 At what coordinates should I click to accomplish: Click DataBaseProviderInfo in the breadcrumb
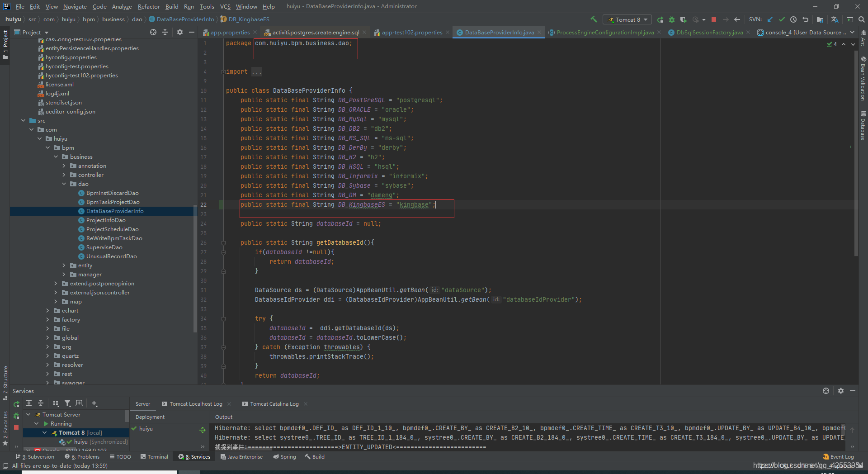[185, 19]
